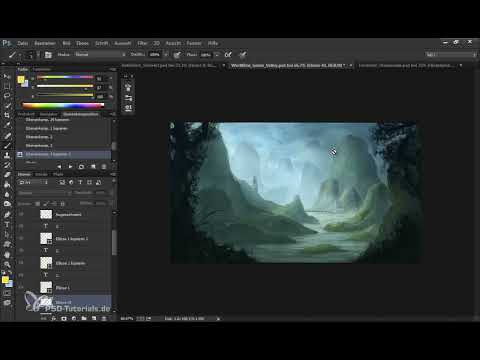Open the Clone Source panel from dock
Screen dimensions: 480x360
[128, 108]
